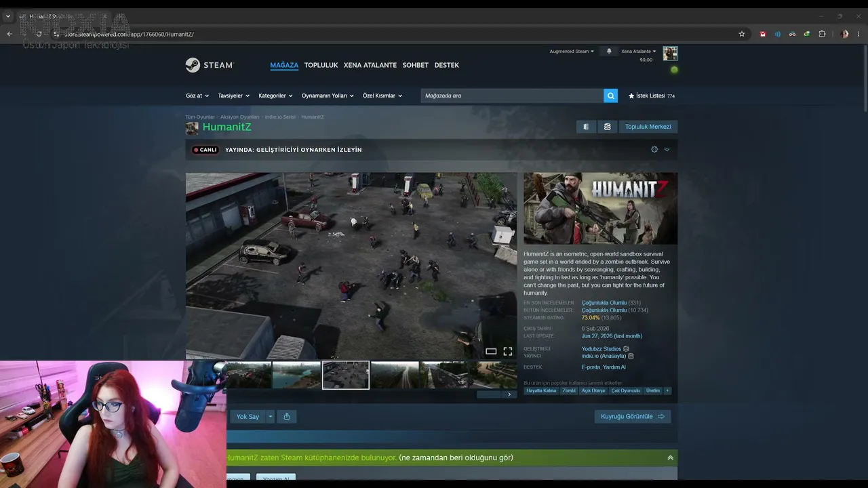Viewport: 868px width, 488px height.
Task: Click the CANLI live badge
Action: pos(205,150)
